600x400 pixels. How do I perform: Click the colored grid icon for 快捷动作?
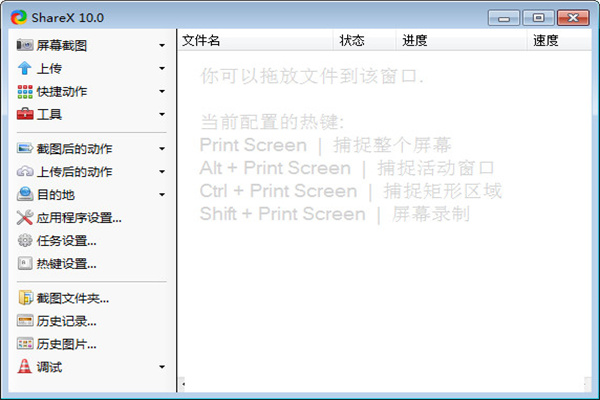point(25,91)
